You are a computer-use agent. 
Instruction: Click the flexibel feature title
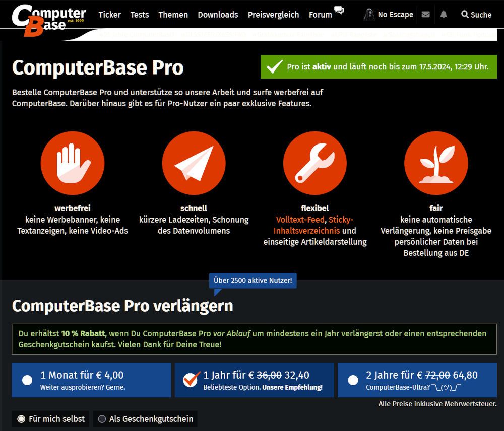[315, 208]
